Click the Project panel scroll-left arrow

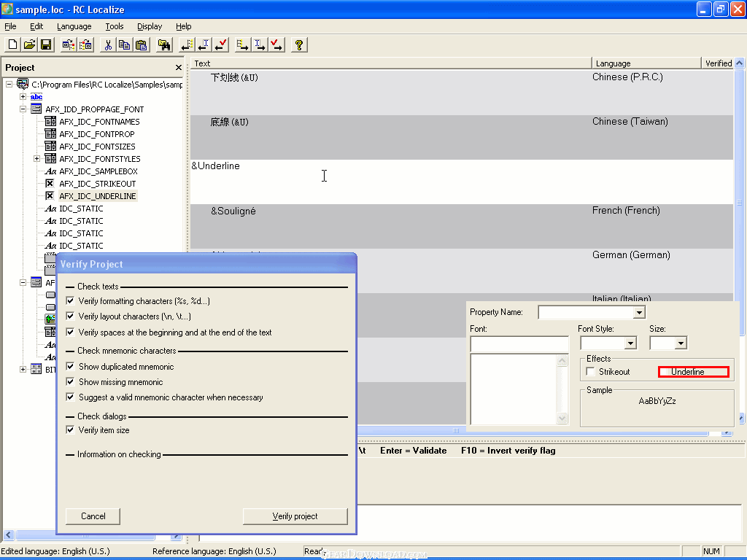click(x=8, y=534)
